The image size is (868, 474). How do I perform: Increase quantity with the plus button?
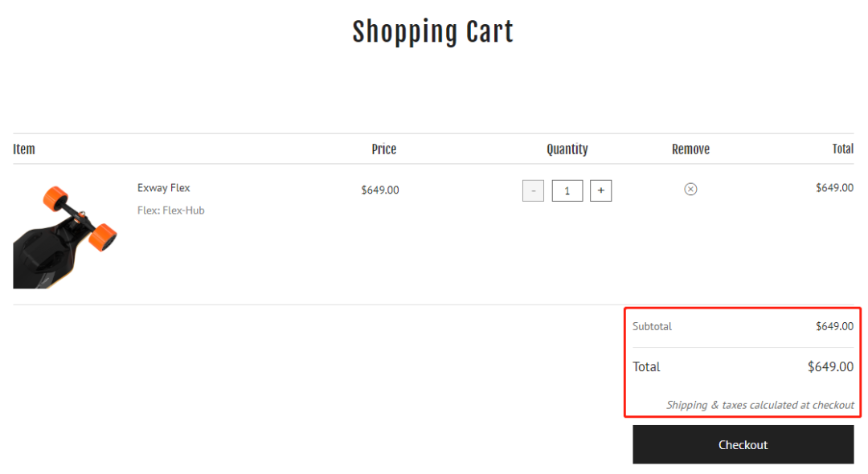[x=600, y=190]
